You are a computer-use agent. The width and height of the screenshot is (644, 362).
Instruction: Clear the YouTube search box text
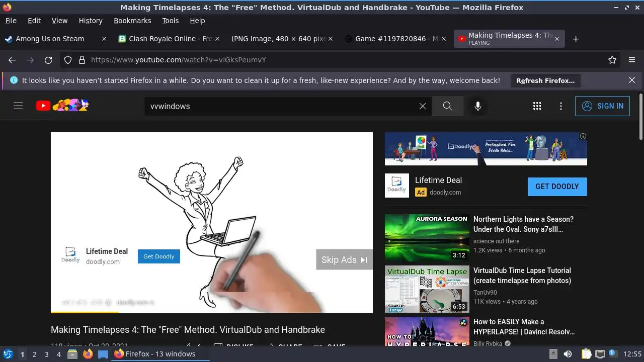(x=423, y=106)
